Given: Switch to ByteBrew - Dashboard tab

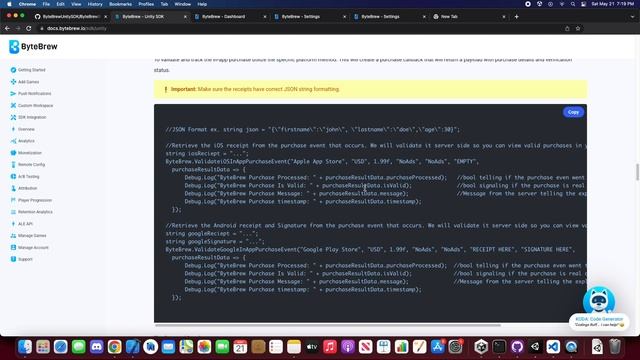Looking at the screenshot, I should click(230, 17).
